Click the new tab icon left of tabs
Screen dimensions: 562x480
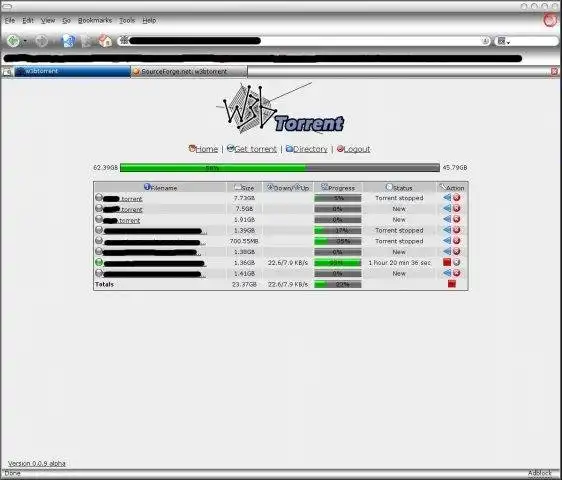pyautogui.click(x=7, y=72)
